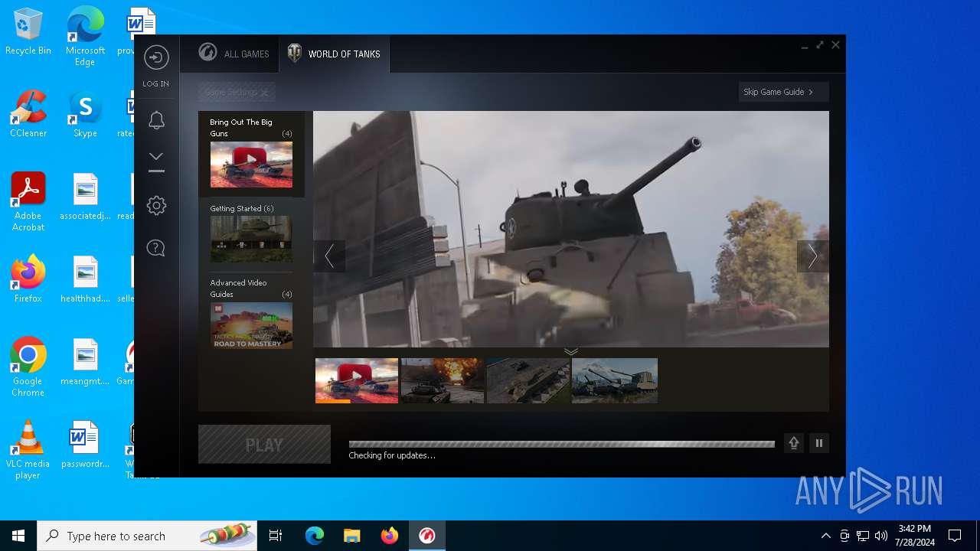The width and height of the screenshot is (980, 551).
Task: Select the associatedj... image file
Action: point(85,197)
